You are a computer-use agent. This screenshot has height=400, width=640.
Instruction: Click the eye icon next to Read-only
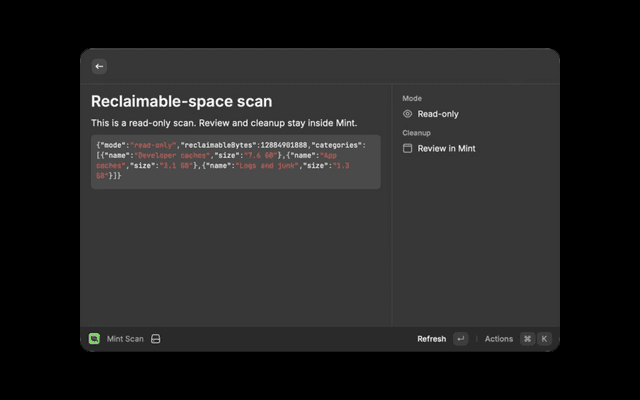click(407, 114)
